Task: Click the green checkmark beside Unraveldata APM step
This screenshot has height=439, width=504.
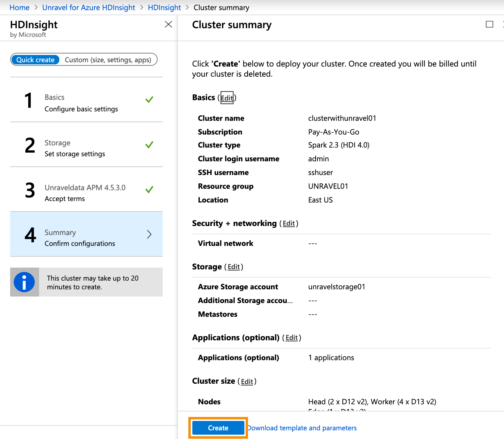Action: point(149,189)
